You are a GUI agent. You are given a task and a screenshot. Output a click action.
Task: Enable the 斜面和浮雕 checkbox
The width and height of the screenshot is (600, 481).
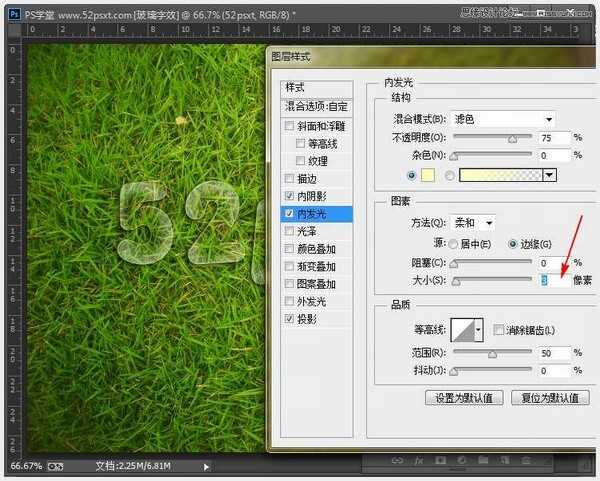[x=289, y=127]
